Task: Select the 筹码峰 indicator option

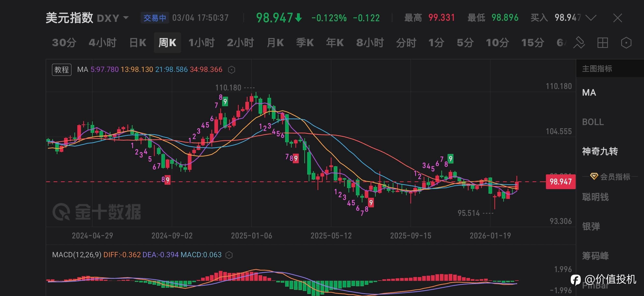Action: click(595, 256)
